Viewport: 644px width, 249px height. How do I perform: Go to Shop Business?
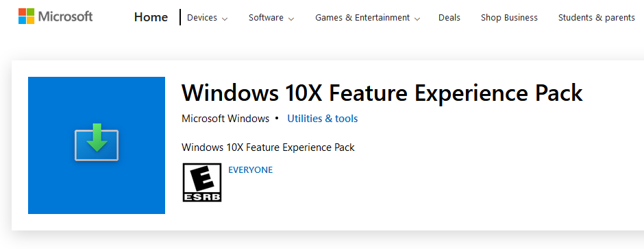point(509,18)
